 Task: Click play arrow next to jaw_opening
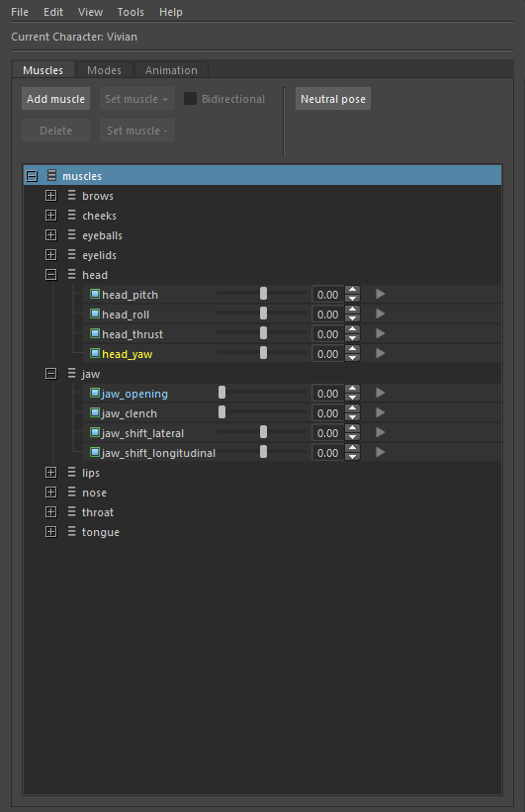coord(380,393)
